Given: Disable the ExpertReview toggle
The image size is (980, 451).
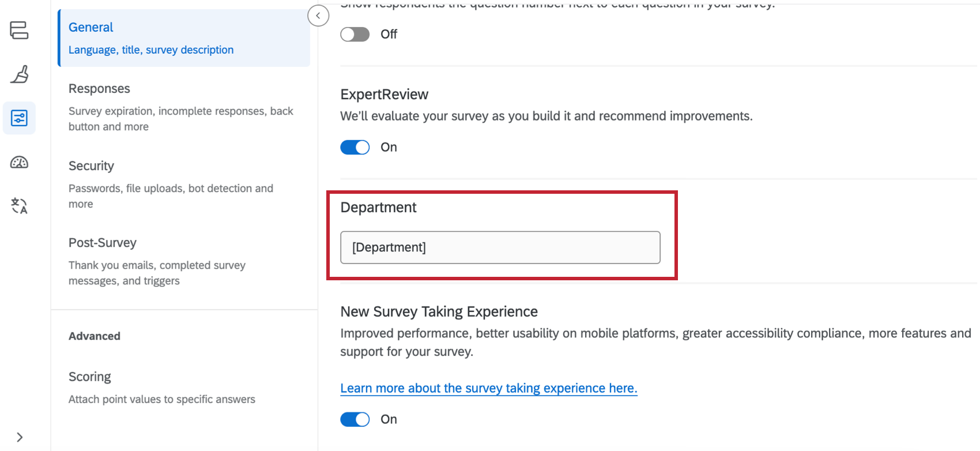Looking at the screenshot, I should pyautogui.click(x=355, y=148).
